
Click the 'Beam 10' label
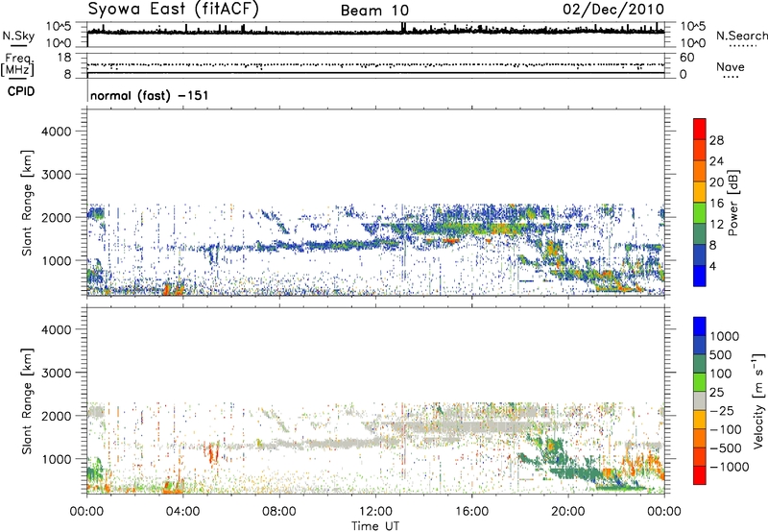374,11
